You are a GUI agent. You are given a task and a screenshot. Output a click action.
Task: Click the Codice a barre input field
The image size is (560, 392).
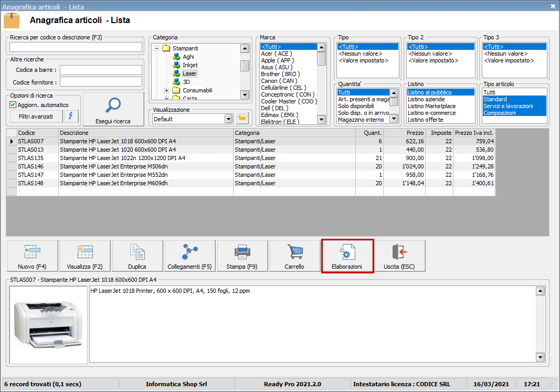click(x=101, y=70)
